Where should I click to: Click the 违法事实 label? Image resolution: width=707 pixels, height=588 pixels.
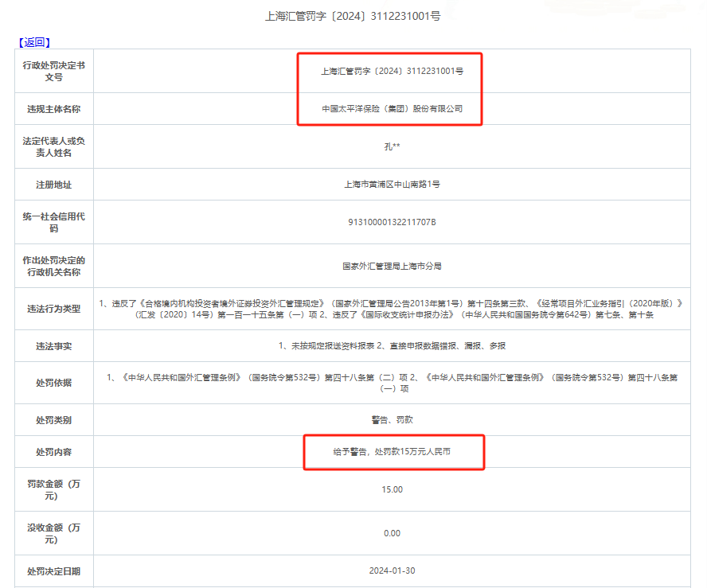click(x=53, y=346)
